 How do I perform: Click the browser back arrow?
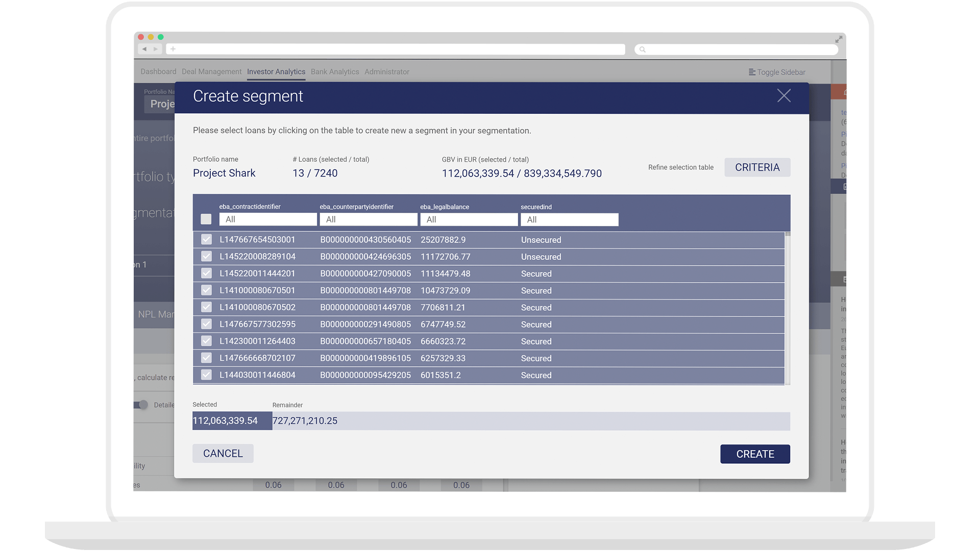pos(144,49)
